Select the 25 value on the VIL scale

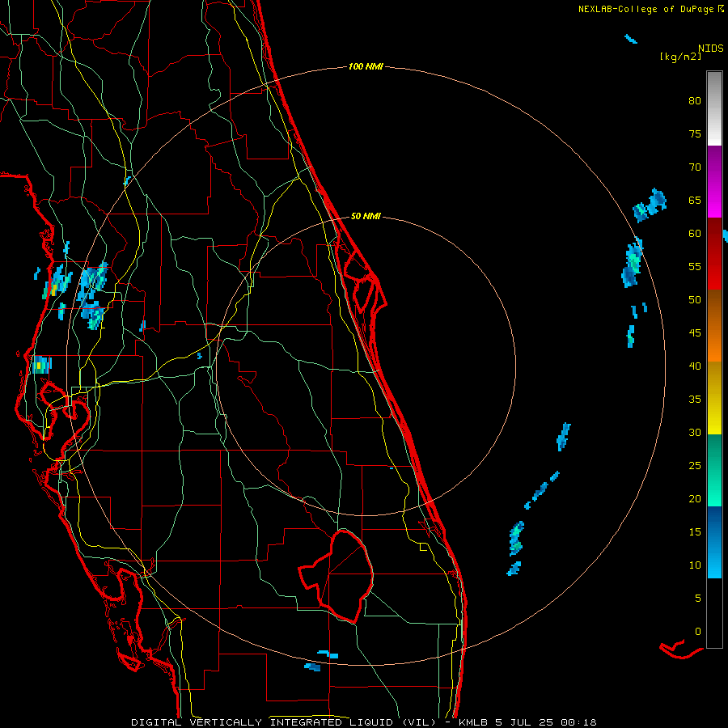[x=695, y=466]
